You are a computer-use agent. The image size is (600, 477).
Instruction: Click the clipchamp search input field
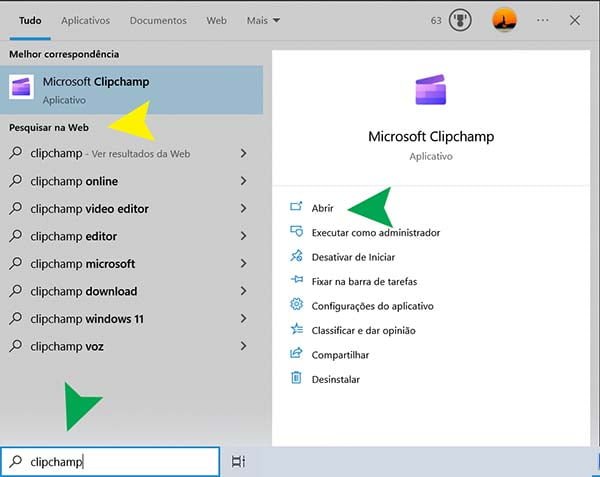[x=110, y=462]
